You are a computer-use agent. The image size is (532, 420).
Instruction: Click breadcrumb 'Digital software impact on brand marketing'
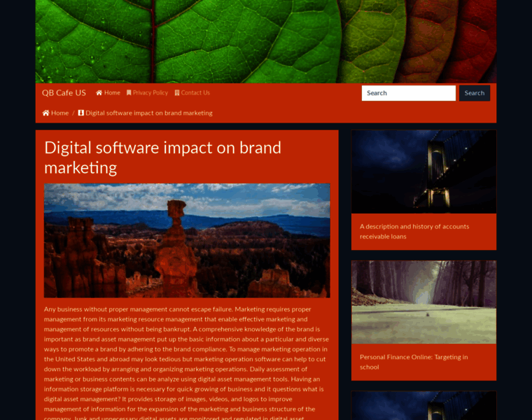click(145, 113)
